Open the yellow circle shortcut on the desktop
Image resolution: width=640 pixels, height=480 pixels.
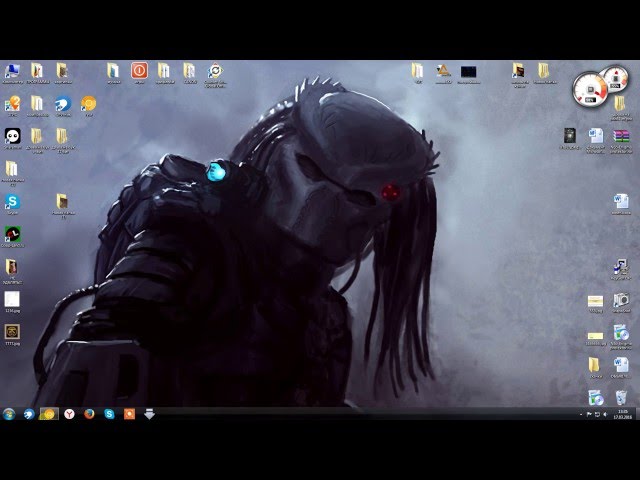(88, 103)
